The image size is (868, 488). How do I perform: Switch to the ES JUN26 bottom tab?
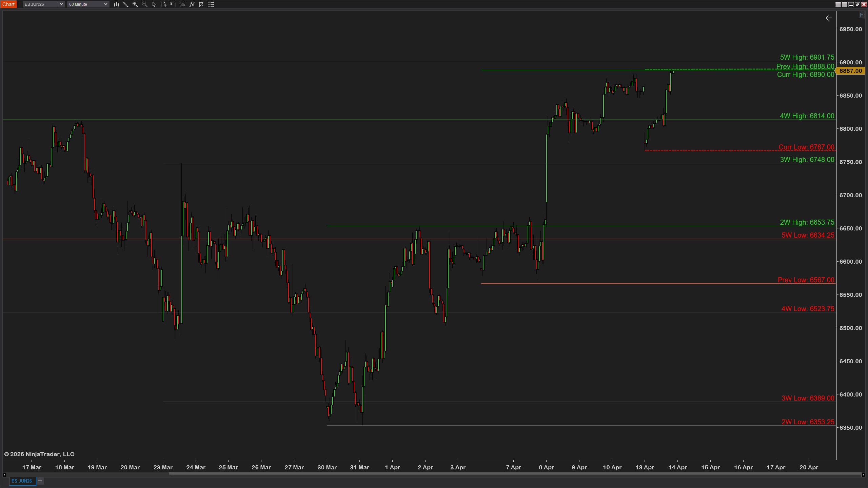coord(22,481)
